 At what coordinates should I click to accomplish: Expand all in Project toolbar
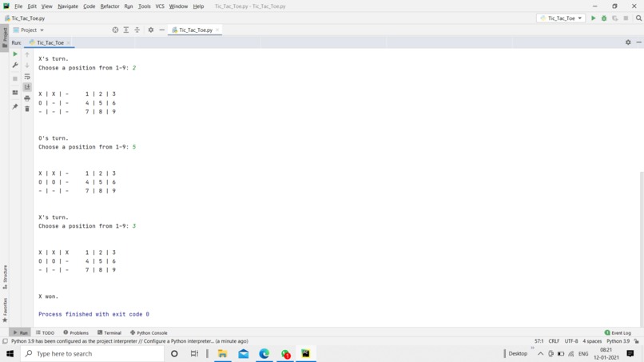point(126,30)
